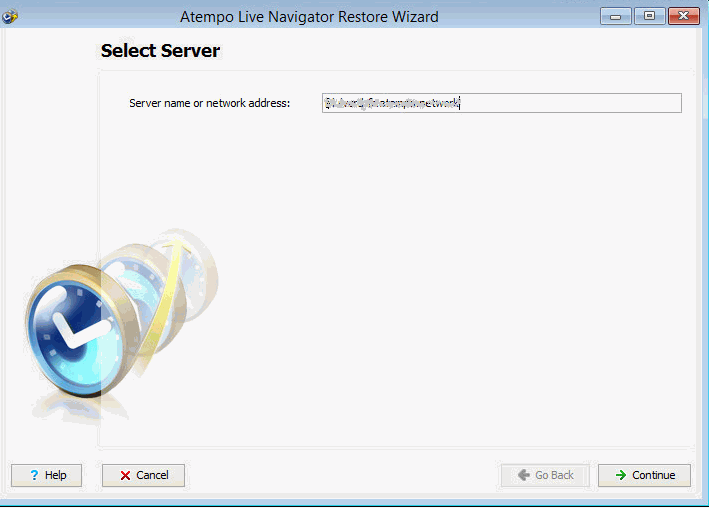Viewport: 709px width, 508px height.
Task: Click the "Atempo Live Navigator Restore Wizard" title
Action: (x=309, y=17)
